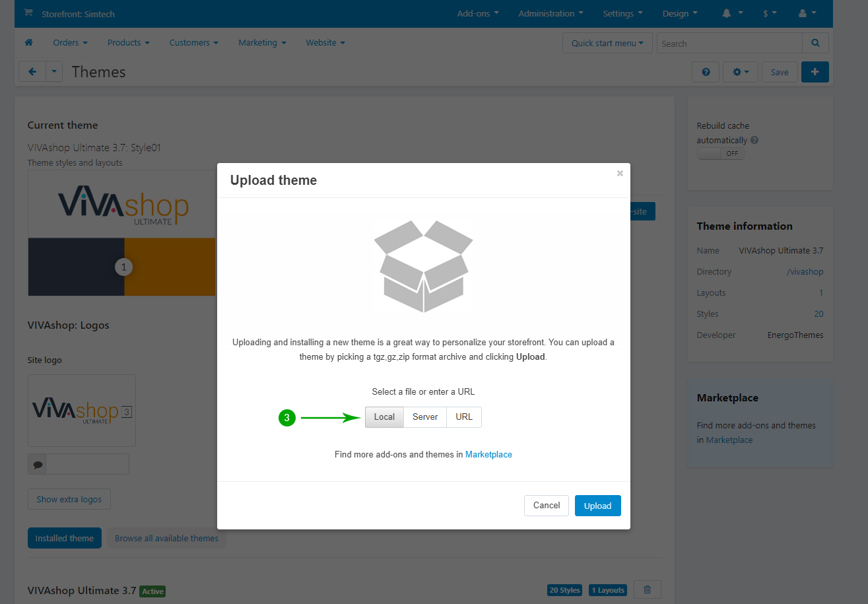Viewport: 868px width, 604px height.
Task: Open the back button history dropdown
Action: (x=54, y=72)
